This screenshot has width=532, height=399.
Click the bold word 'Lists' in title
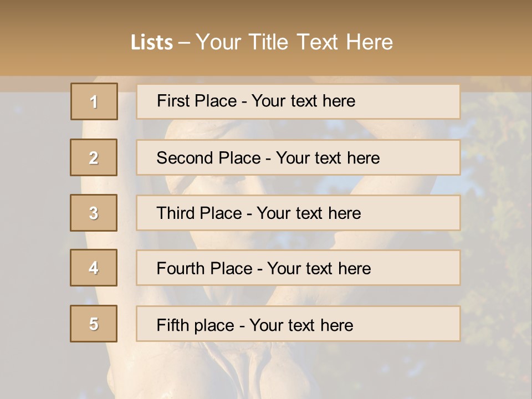click(152, 42)
